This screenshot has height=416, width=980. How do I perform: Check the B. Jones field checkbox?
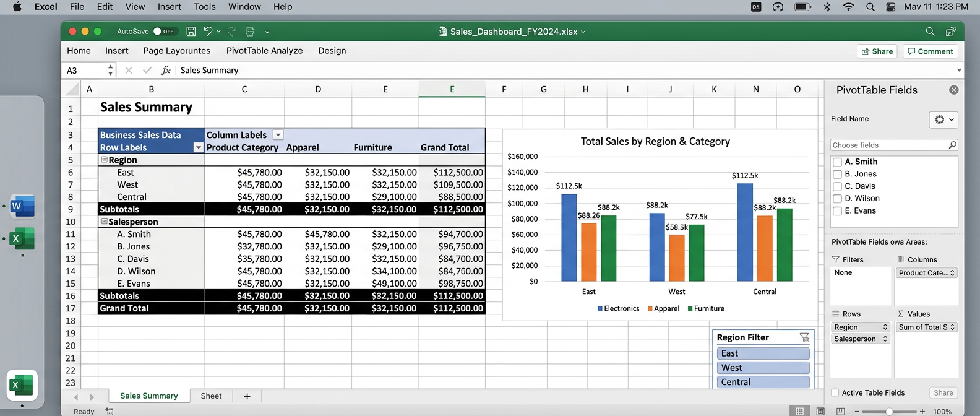point(838,175)
